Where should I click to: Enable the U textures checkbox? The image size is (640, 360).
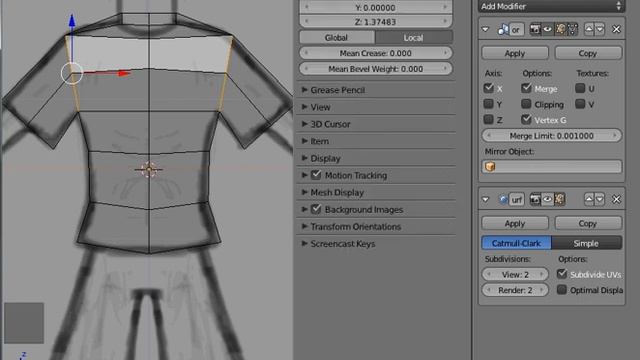pyautogui.click(x=580, y=88)
